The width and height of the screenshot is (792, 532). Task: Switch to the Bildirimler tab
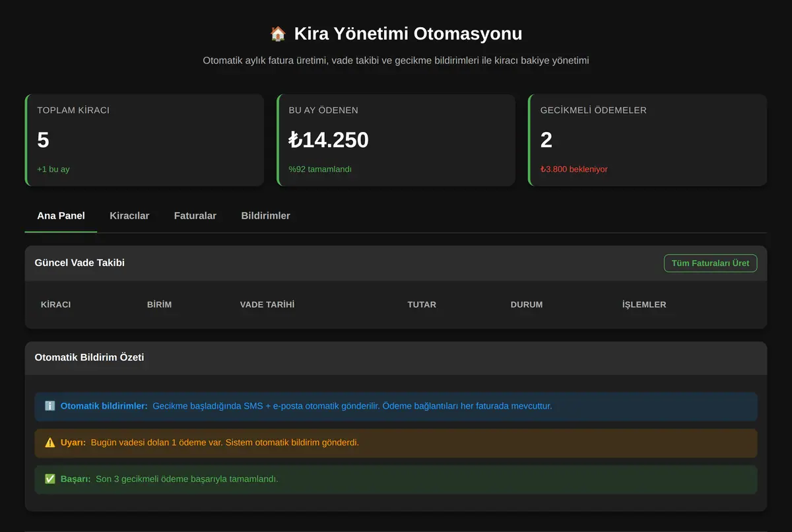point(266,216)
